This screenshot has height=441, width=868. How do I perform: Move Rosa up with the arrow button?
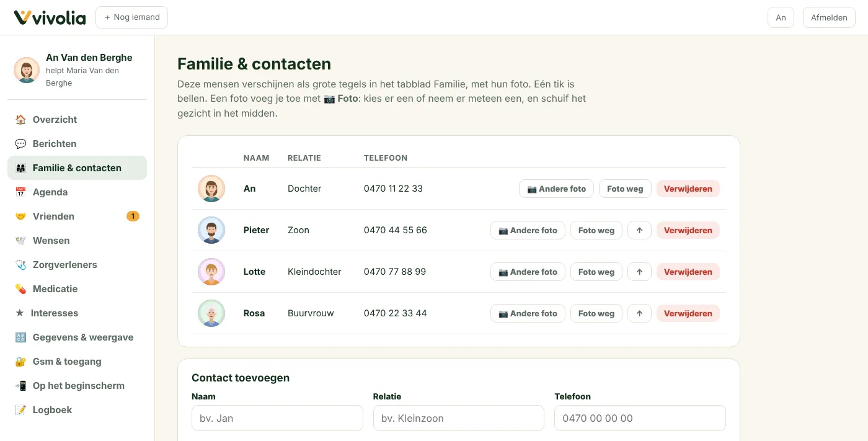[639, 313]
